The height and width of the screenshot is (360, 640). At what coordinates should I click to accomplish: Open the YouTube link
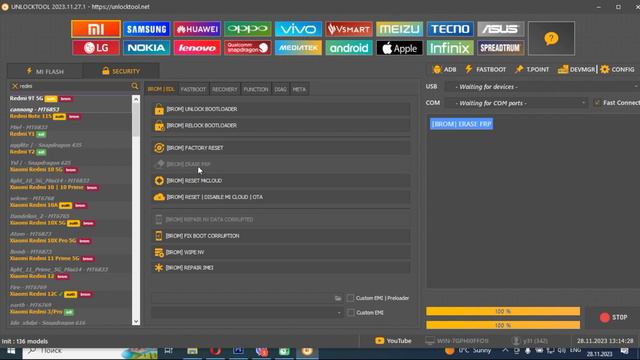pos(393,341)
